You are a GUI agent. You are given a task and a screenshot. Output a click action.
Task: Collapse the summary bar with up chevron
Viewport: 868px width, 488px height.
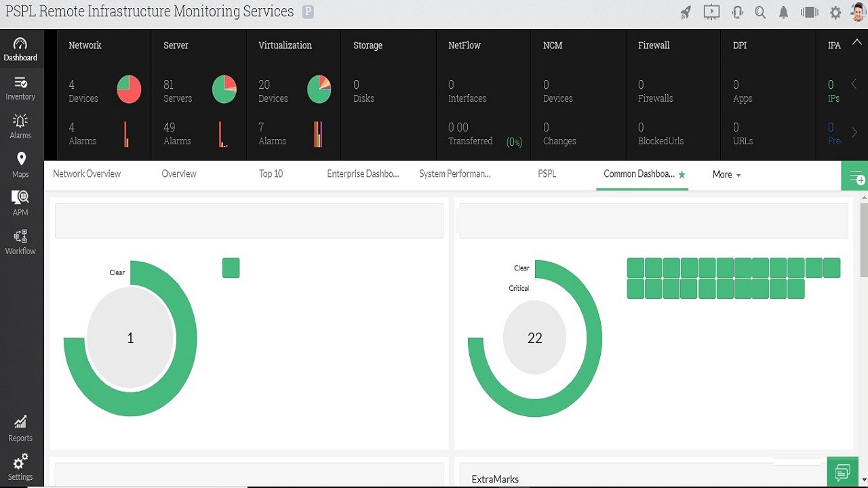click(857, 43)
